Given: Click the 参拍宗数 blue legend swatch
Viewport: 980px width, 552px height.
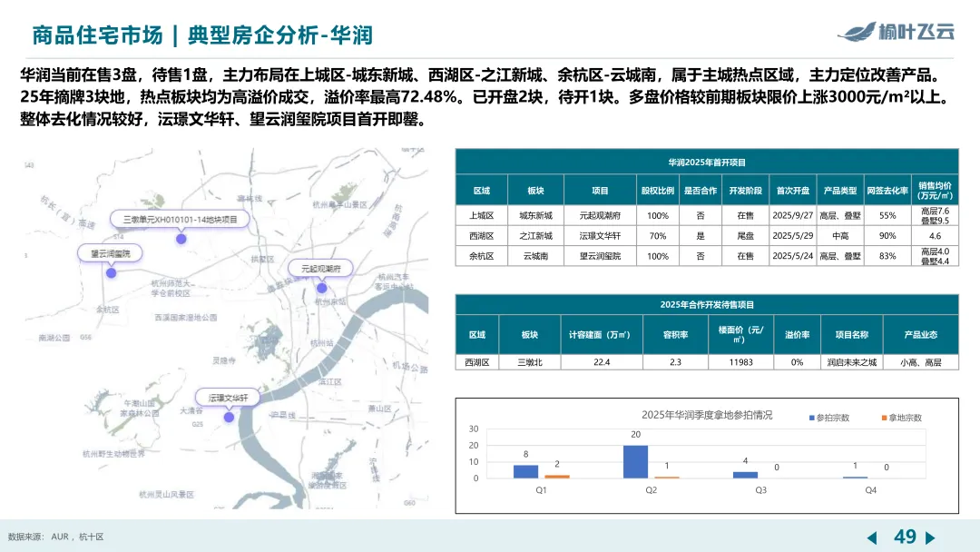Looking at the screenshot, I should tap(811, 418).
